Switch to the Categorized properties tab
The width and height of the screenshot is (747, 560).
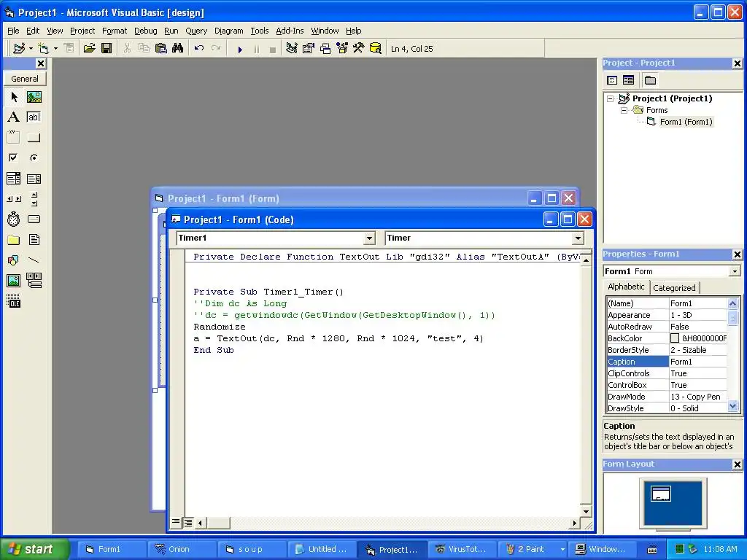tap(674, 287)
